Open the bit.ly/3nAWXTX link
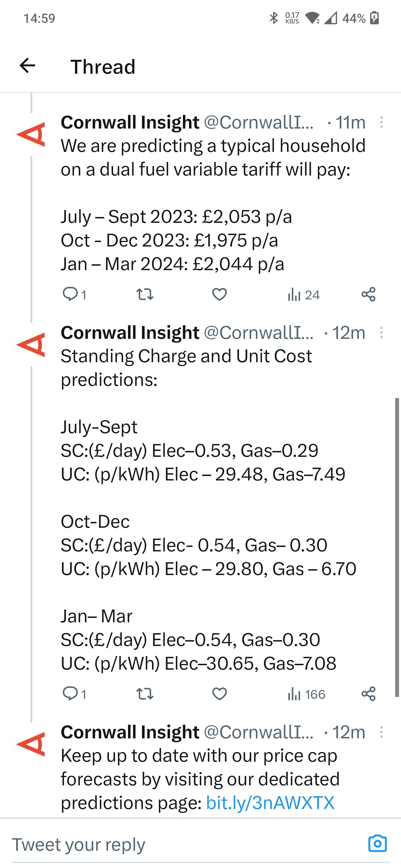Viewport: 401px width, 868px height. coord(270,803)
